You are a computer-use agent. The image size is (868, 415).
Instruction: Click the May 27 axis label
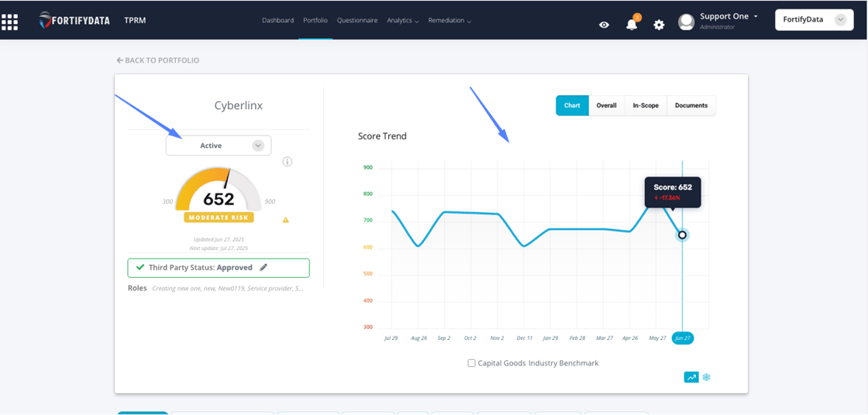click(x=657, y=338)
